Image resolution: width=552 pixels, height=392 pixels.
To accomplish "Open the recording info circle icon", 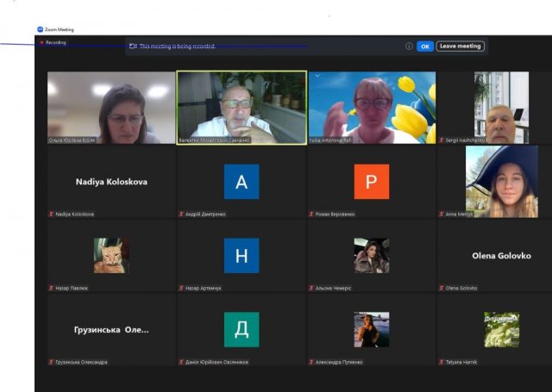I will [x=409, y=47].
